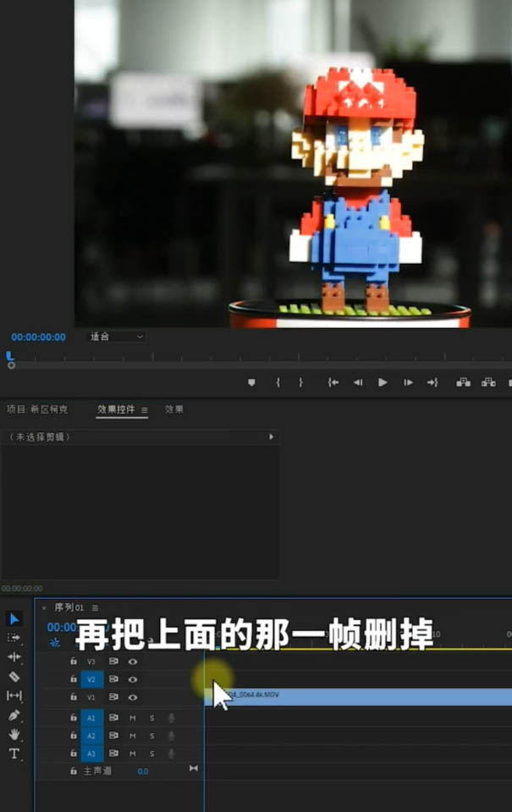512x812 pixels.
Task: Solo audio track A3
Action: click(151, 754)
